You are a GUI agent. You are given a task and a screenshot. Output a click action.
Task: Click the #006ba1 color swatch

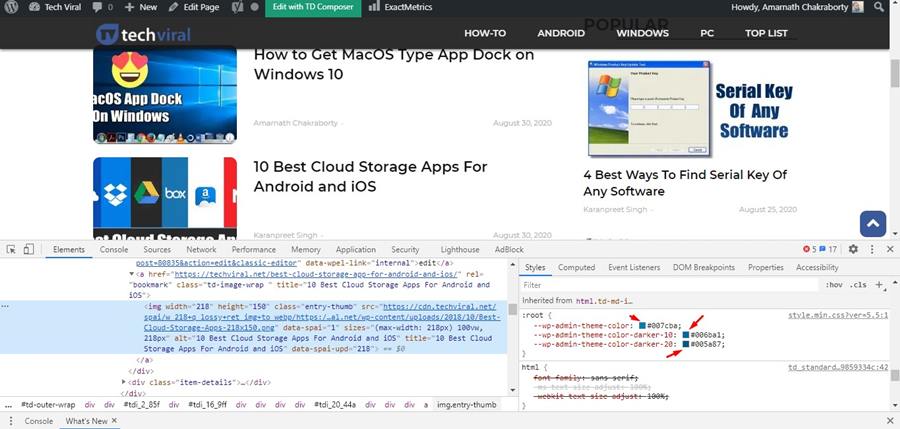point(686,335)
